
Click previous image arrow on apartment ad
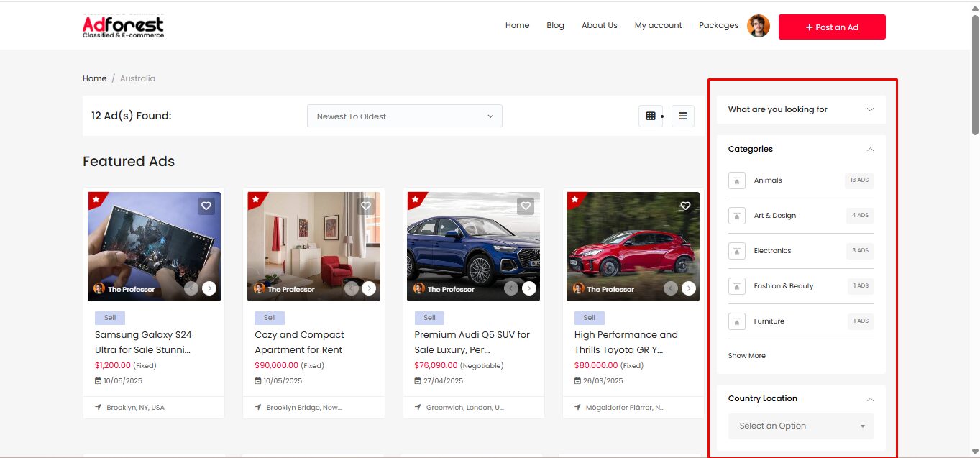[x=352, y=288]
